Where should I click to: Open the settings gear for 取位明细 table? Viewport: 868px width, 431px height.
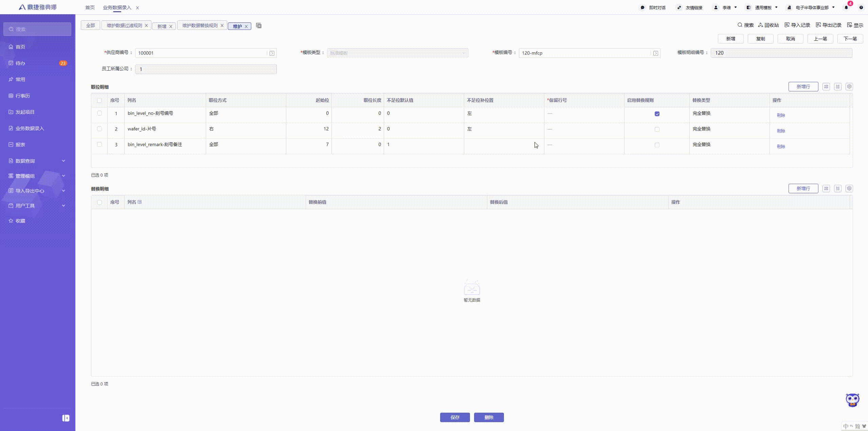coord(849,87)
